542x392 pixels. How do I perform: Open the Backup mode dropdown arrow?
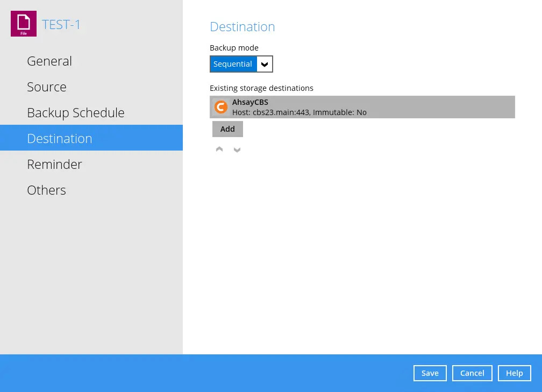tap(265, 64)
